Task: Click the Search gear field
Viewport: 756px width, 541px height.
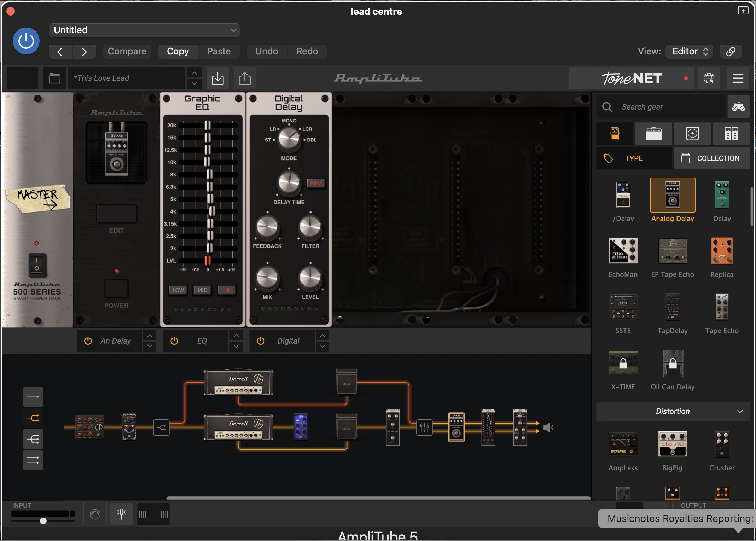Action: [x=661, y=107]
